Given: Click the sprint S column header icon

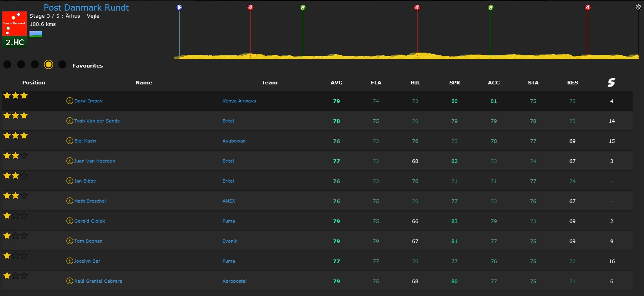Looking at the screenshot, I should click(611, 82).
